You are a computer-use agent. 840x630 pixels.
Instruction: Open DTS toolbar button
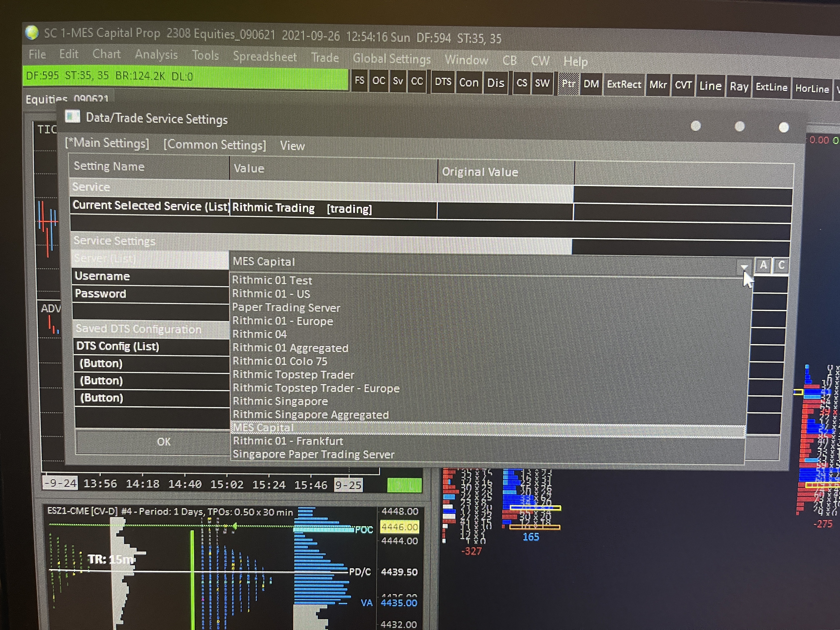443,82
